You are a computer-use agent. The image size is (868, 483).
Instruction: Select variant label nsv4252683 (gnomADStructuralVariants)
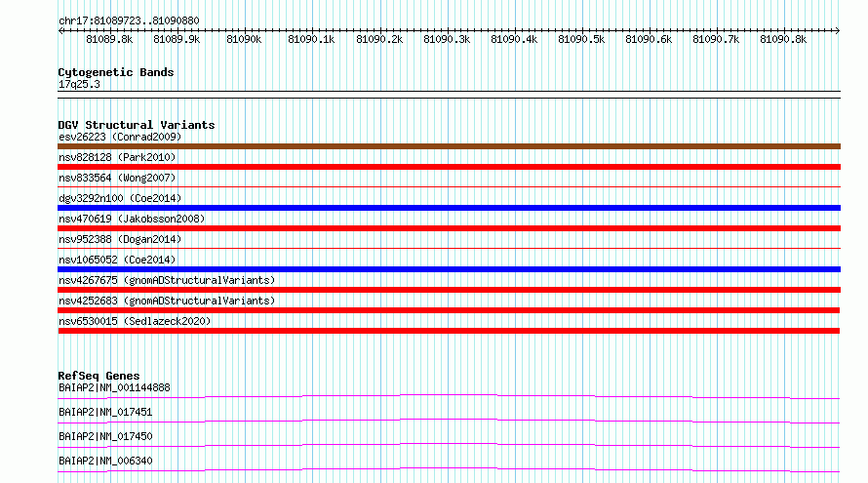(167, 301)
